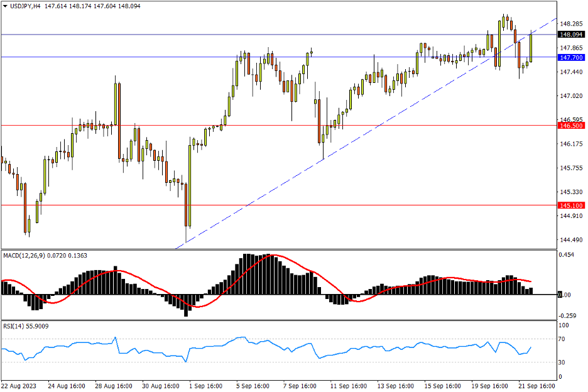Image resolution: width=588 pixels, height=392 pixels.
Task: Click the 22 Aug 2023 date label
Action: (19, 385)
